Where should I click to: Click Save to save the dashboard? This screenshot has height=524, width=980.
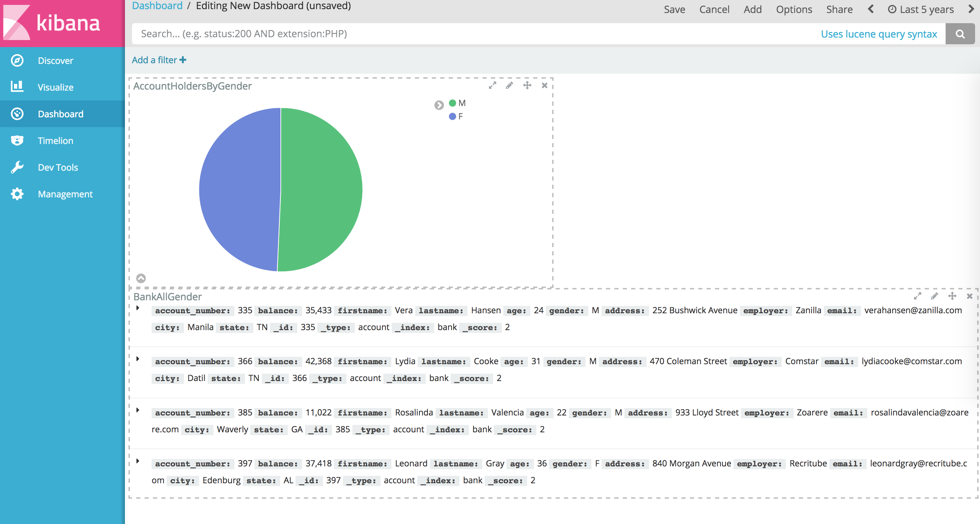click(x=674, y=9)
